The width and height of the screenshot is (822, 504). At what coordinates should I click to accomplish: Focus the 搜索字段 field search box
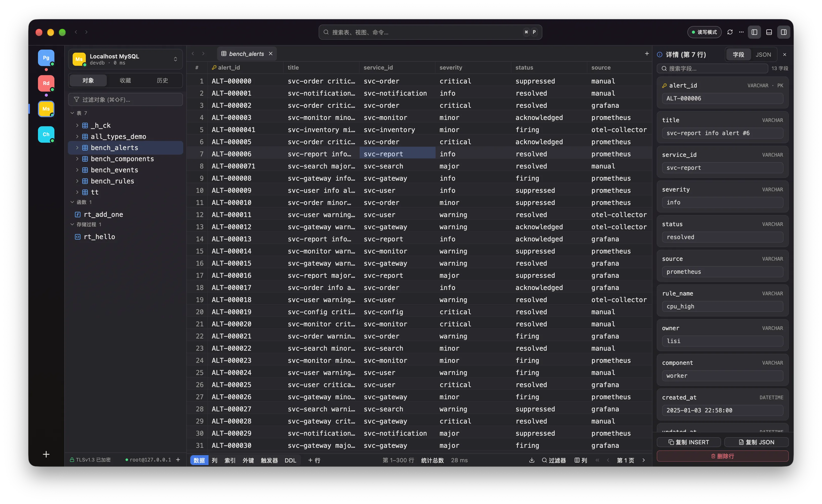coord(712,68)
